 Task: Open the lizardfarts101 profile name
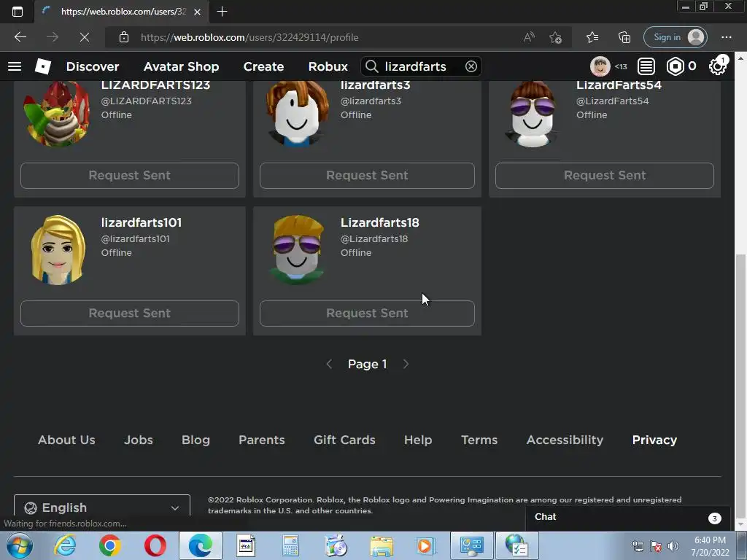point(141,222)
